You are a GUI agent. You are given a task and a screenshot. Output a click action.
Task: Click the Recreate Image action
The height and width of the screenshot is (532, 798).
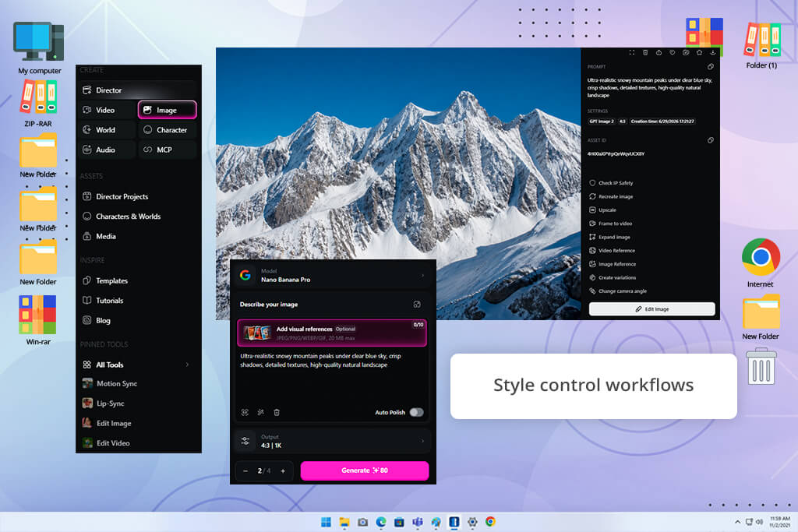611,196
